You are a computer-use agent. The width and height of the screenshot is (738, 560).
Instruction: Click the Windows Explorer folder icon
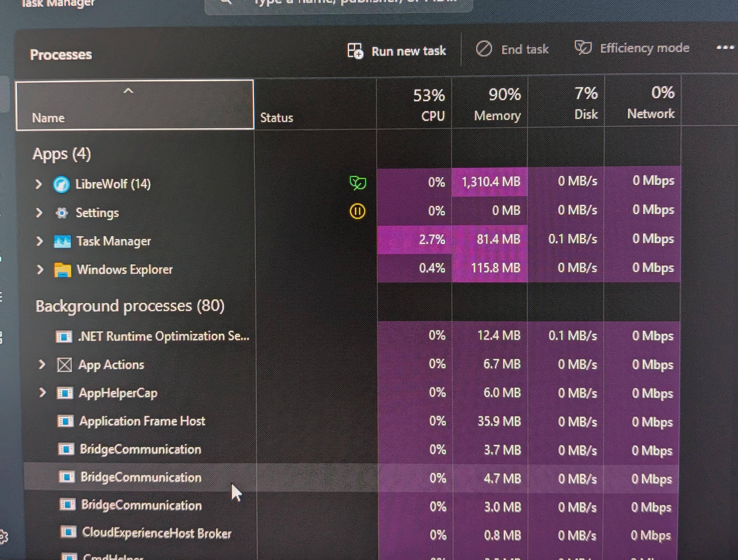(x=63, y=270)
